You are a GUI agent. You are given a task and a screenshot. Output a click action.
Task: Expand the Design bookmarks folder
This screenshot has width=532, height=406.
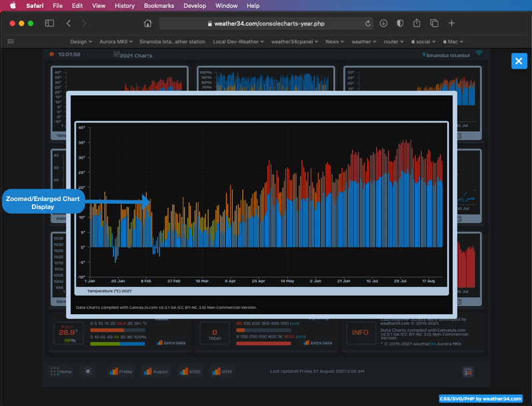(x=81, y=41)
